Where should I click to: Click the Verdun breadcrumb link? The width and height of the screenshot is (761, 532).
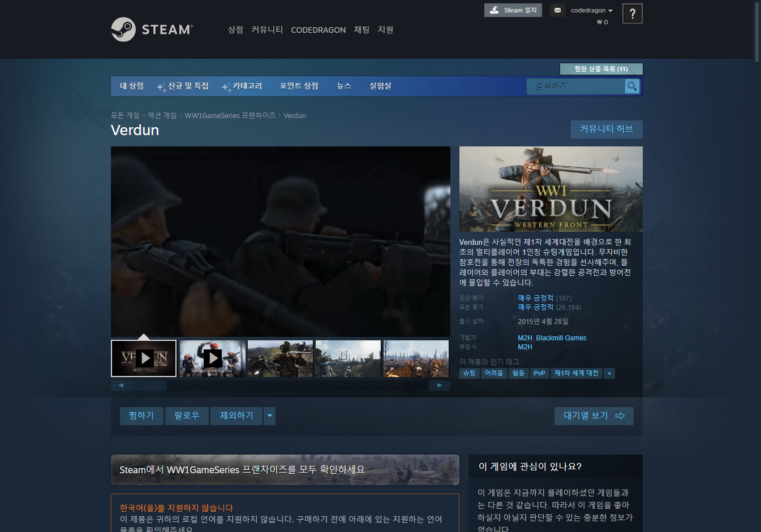[295, 115]
